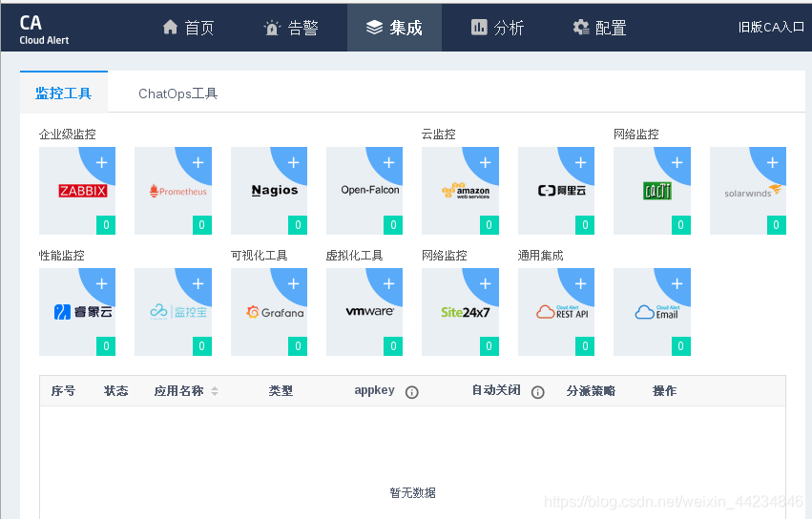Viewport: 812px width, 519px height.
Task: Click the plus icon on the 睿象云 card
Action: coord(101,284)
